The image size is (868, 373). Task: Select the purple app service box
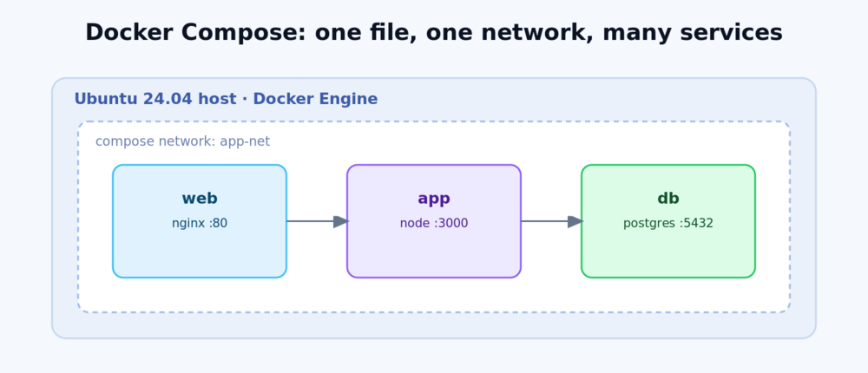(x=434, y=221)
